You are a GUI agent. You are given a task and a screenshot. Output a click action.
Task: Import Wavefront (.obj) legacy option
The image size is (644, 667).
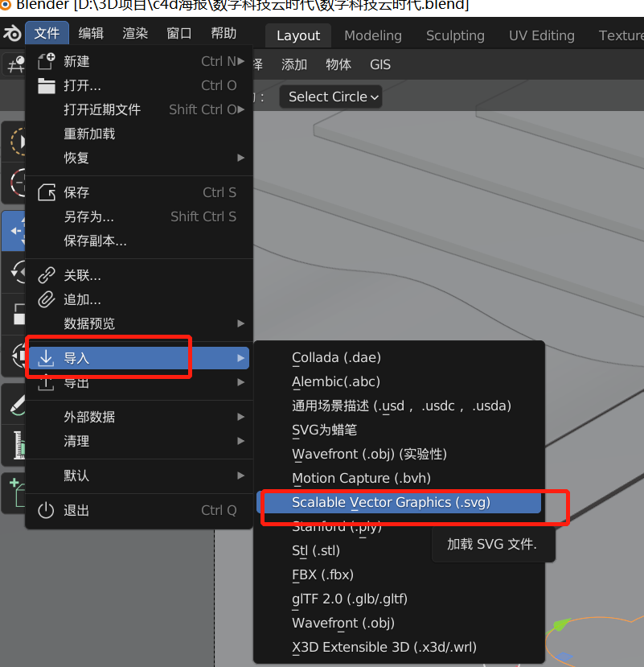pos(399,624)
